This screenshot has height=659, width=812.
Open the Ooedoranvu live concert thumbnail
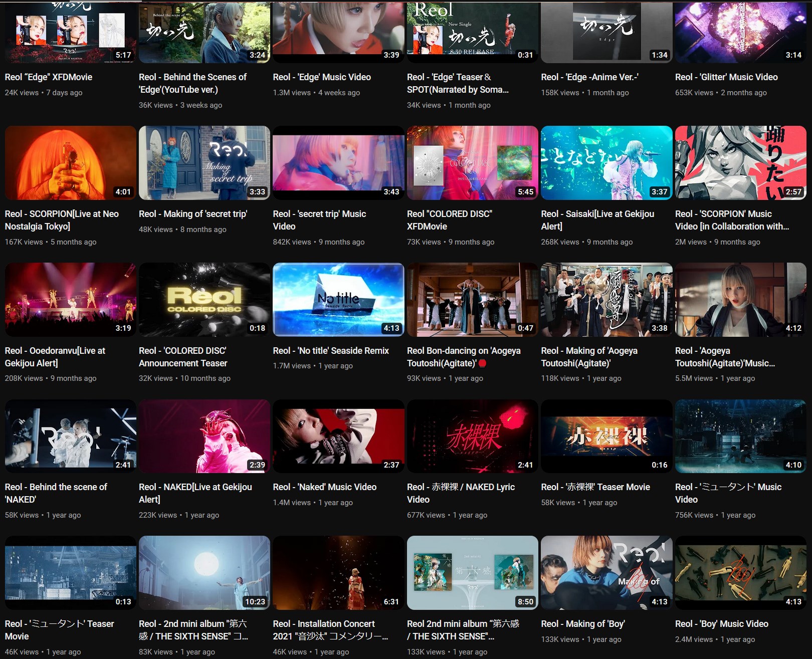(71, 300)
